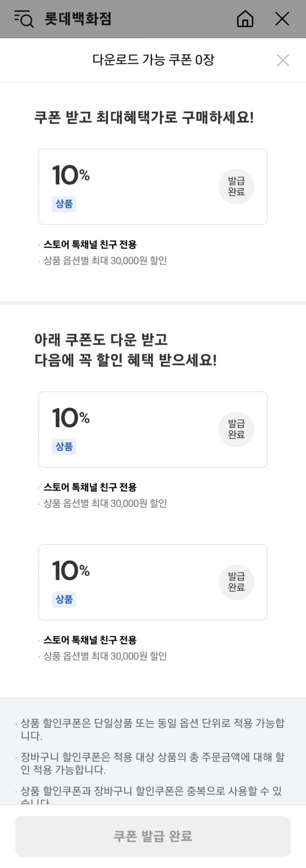Screen dimensions: 306x868
Task: Select the 상품 tag on the bottom coupon
Action: click(x=64, y=599)
